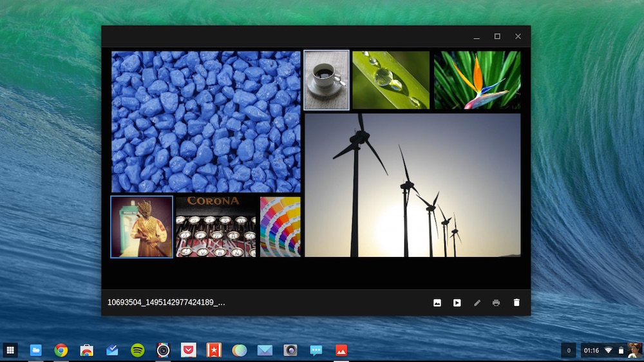Open the camera app on shelf
This screenshot has width=644, height=362.
[290, 350]
